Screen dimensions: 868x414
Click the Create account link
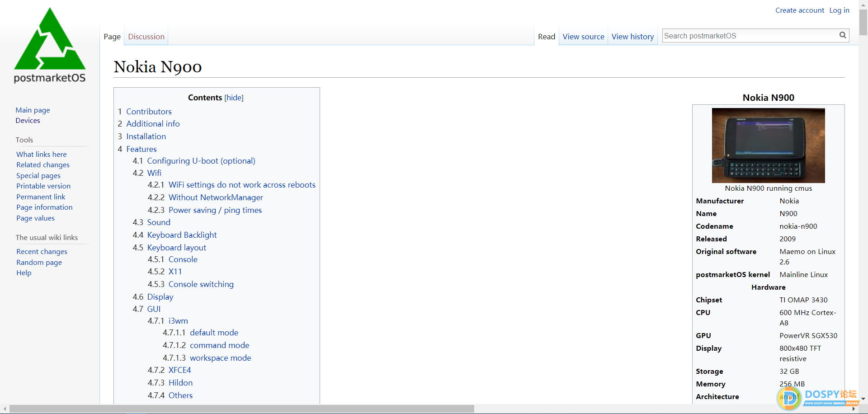pyautogui.click(x=799, y=10)
